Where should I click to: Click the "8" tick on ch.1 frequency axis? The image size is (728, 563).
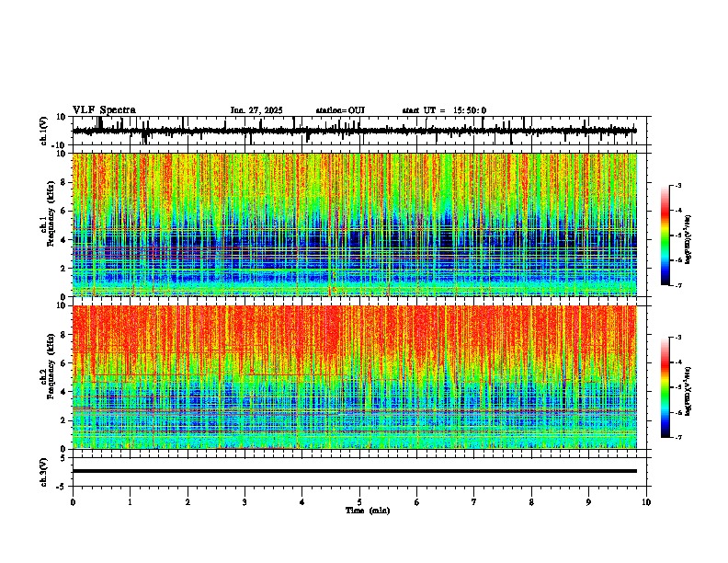64,182
